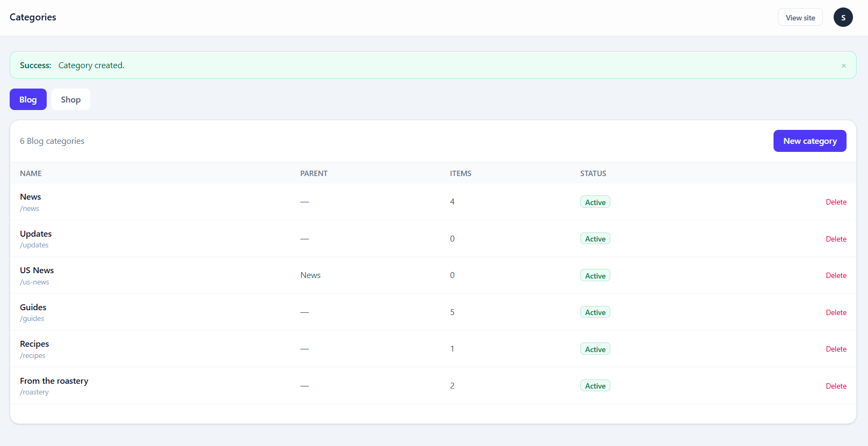Delete the Updates category
Image resolution: width=868 pixels, height=446 pixels.
pos(836,239)
